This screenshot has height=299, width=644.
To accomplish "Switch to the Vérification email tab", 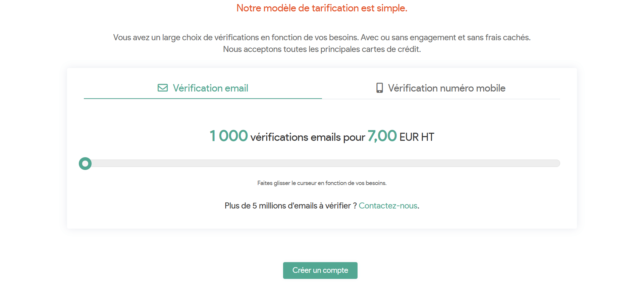I will click(210, 88).
